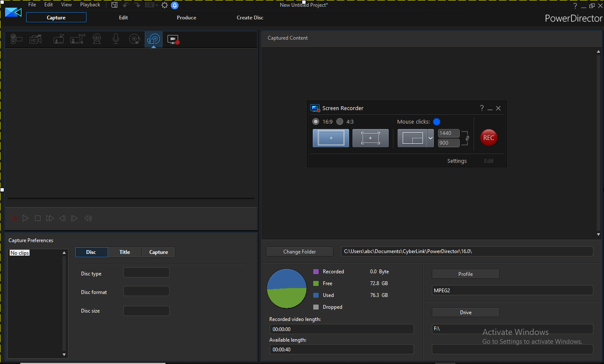
Task: Select the 4:3 aspect ratio radio button
Action: (340, 121)
